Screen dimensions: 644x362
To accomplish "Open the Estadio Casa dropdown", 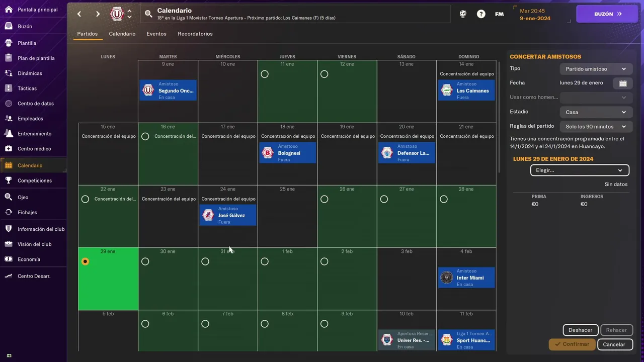I will pos(596,112).
